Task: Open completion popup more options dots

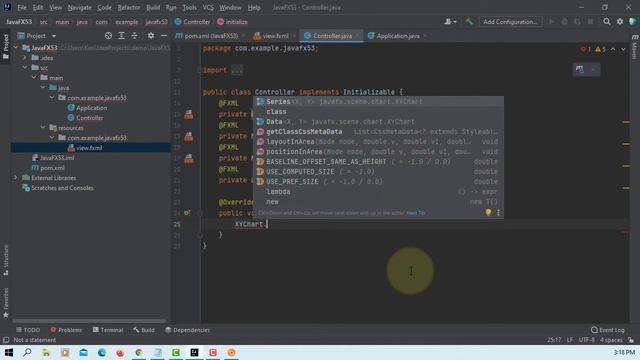Action: (498, 213)
